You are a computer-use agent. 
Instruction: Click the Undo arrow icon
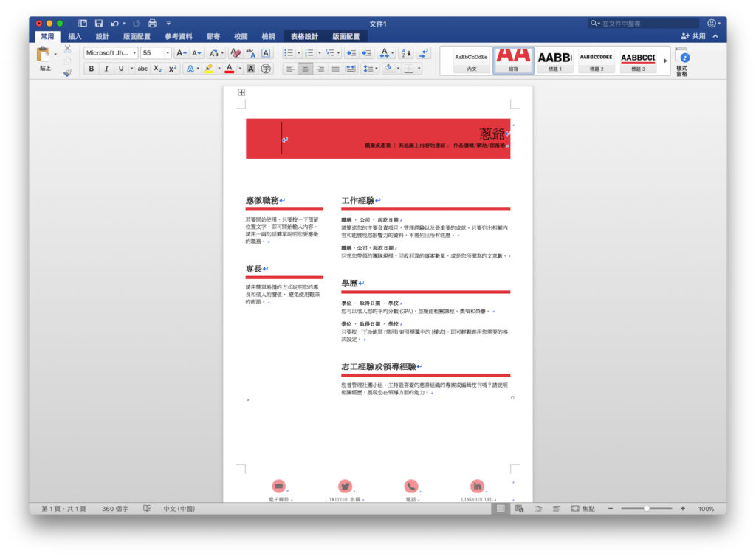point(114,23)
